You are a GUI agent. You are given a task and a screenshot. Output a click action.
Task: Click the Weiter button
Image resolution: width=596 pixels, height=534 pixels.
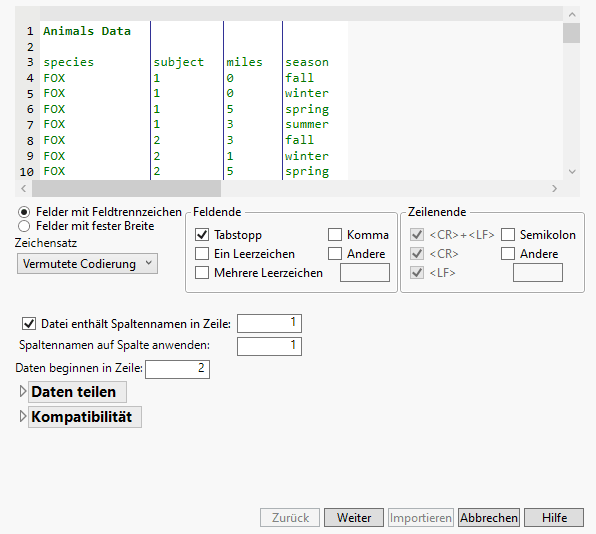pyautogui.click(x=354, y=518)
